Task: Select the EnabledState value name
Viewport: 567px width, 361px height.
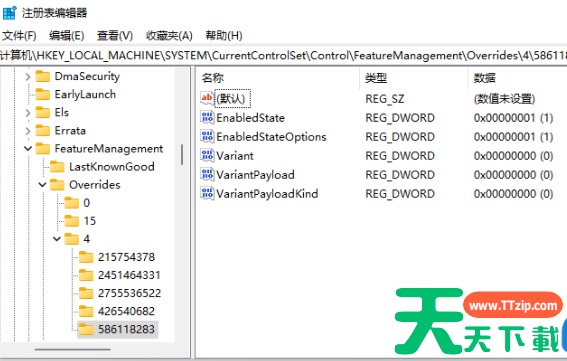Action: [x=250, y=118]
